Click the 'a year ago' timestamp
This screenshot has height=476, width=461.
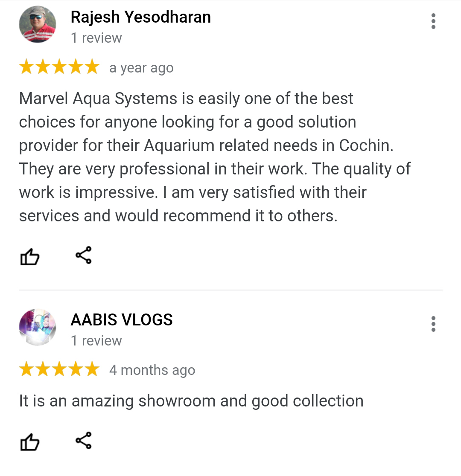click(142, 68)
